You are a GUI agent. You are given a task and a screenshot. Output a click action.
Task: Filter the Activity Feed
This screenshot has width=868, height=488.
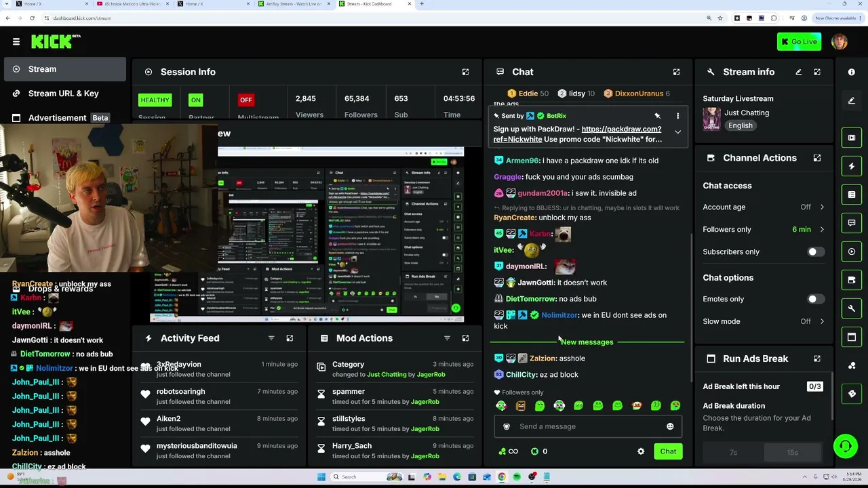pyautogui.click(x=271, y=338)
